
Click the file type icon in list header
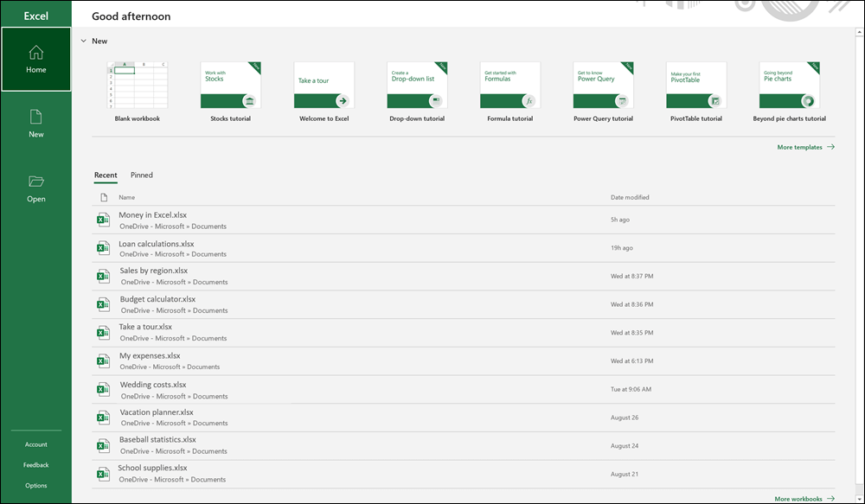click(x=104, y=197)
